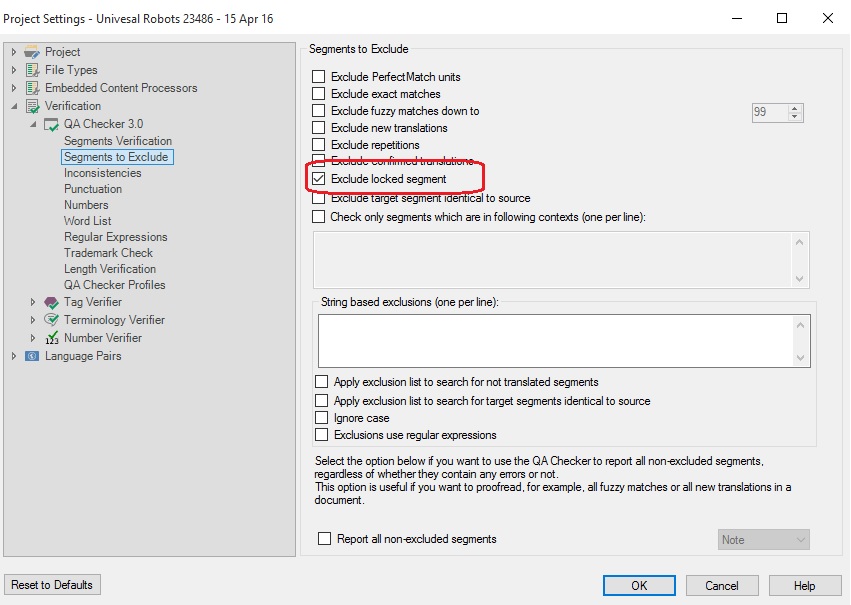Click the Embedded Content Processors icon
Viewport: 851px width, 605px height.
[x=32, y=88]
